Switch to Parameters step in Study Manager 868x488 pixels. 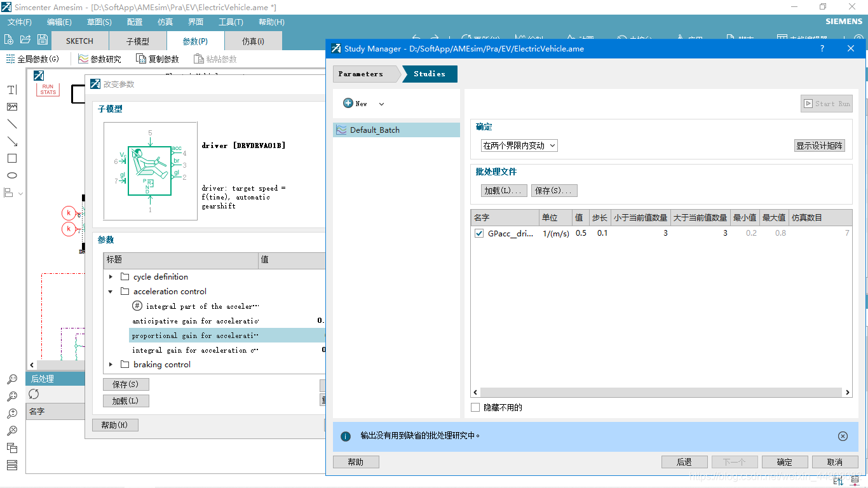pos(365,74)
